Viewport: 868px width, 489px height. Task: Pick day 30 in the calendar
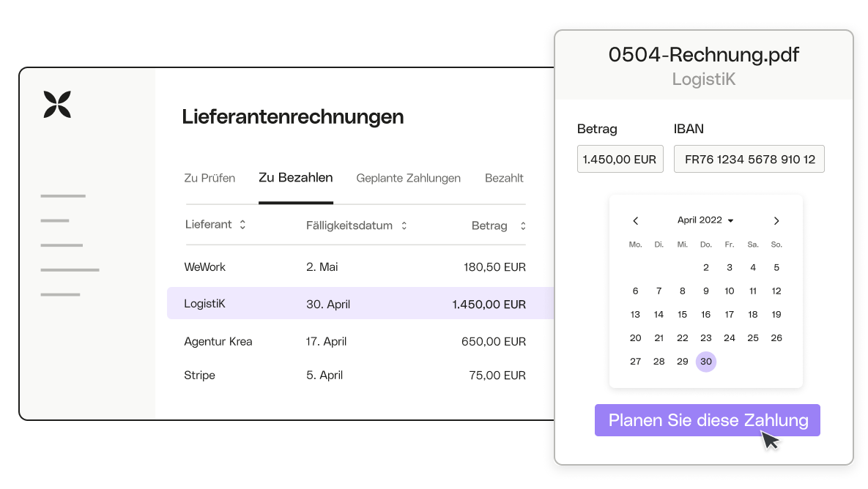pos(705,362)
